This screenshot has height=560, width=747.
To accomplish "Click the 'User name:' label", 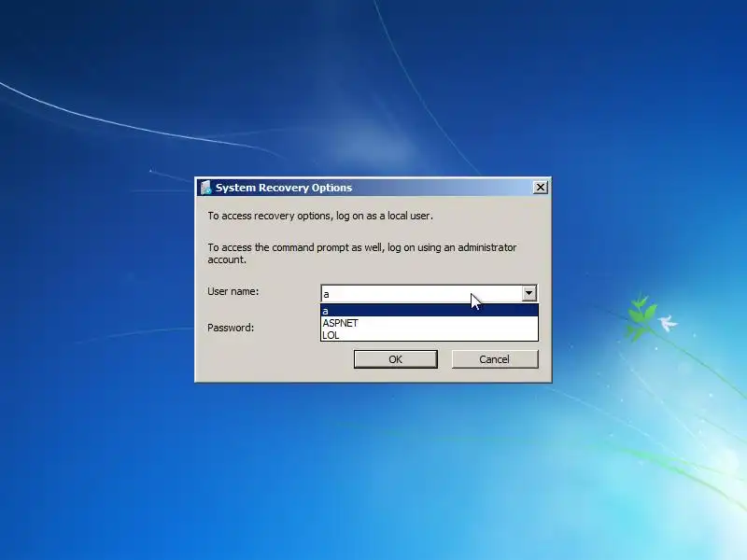I will click(233, 291).
